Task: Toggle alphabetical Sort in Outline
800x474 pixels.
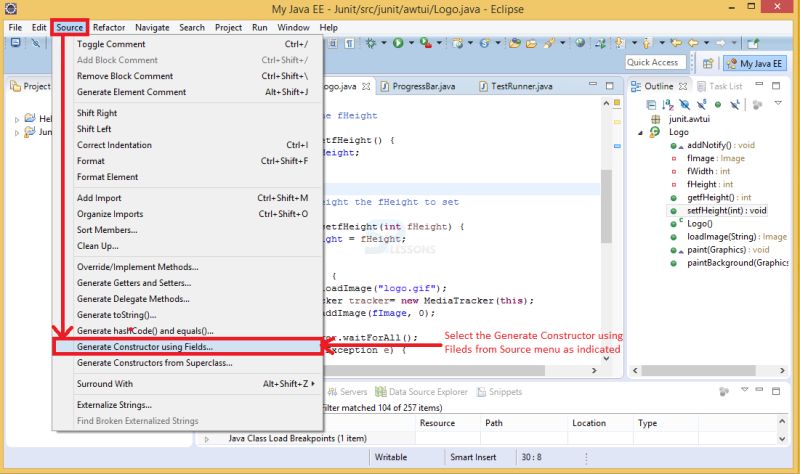Action: click(x=668, y=105)
